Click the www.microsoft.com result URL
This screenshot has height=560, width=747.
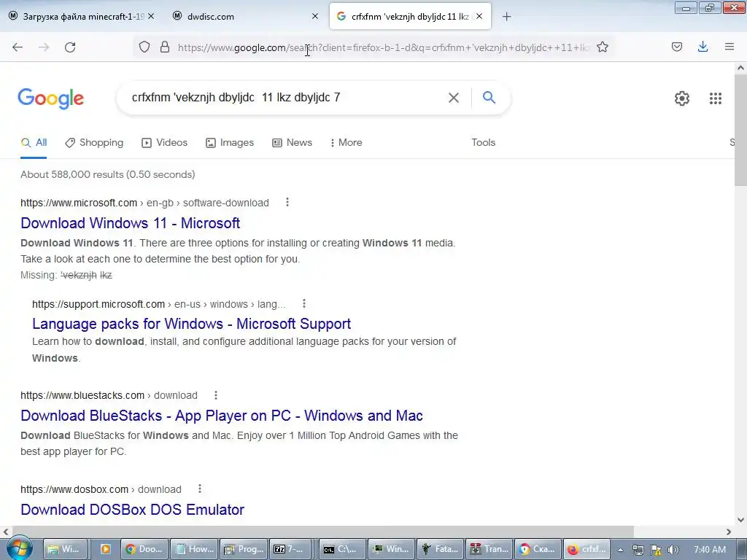[x=79, y=203]
